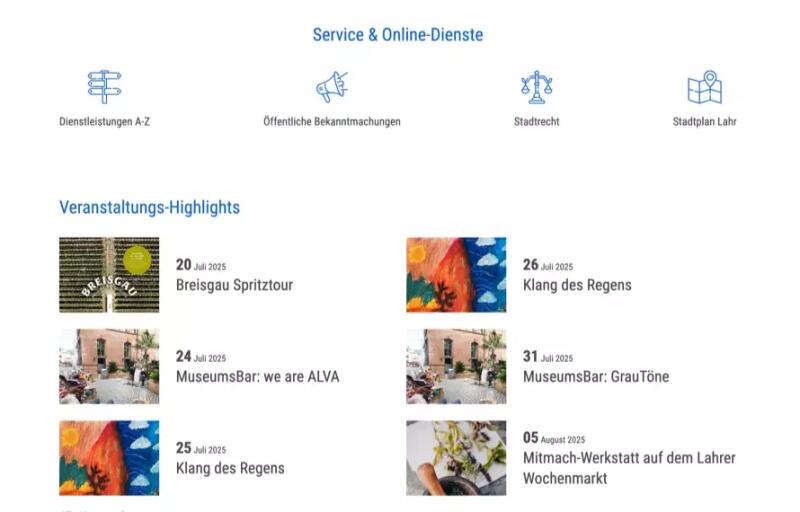Click the Veranstaltungs-Highlights heading
The image size is (800, 512).
coord(149,208)
